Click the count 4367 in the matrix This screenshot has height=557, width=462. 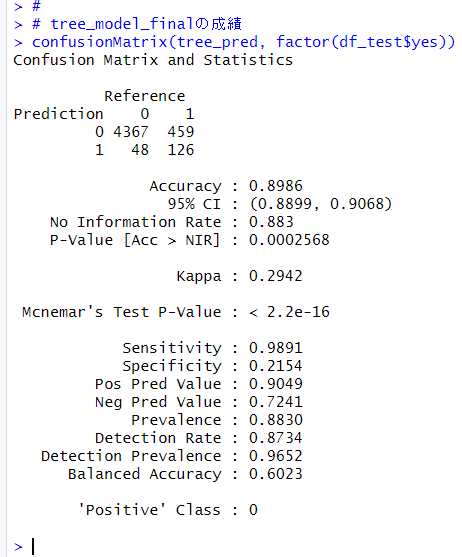click(131, 132)
